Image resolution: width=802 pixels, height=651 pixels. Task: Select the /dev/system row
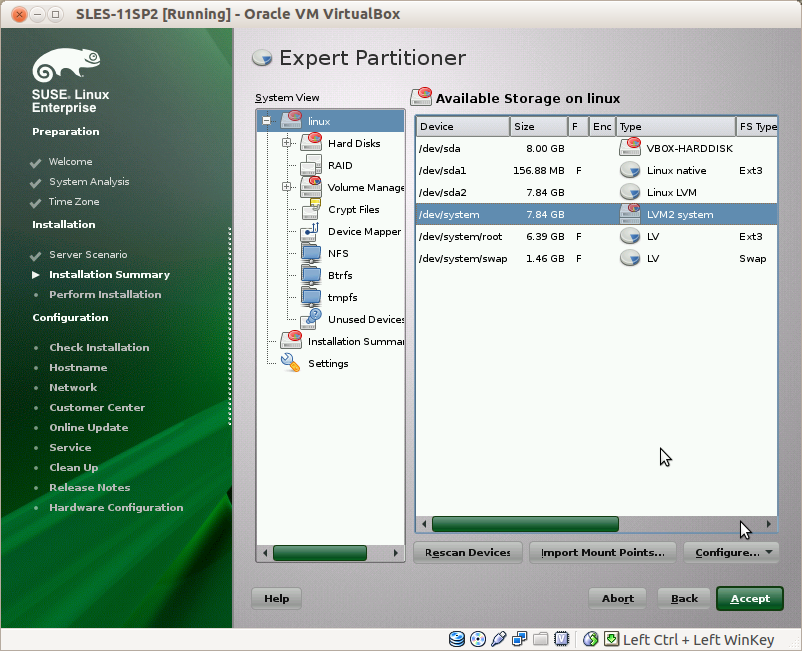coord(596,214)
